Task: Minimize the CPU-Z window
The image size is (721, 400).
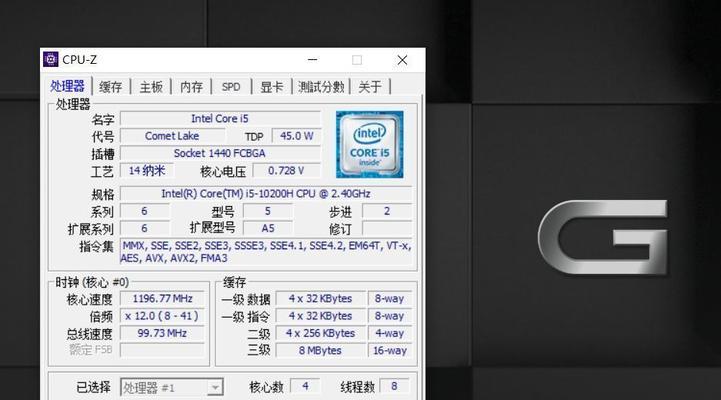Action: click(x=313, y=60)
